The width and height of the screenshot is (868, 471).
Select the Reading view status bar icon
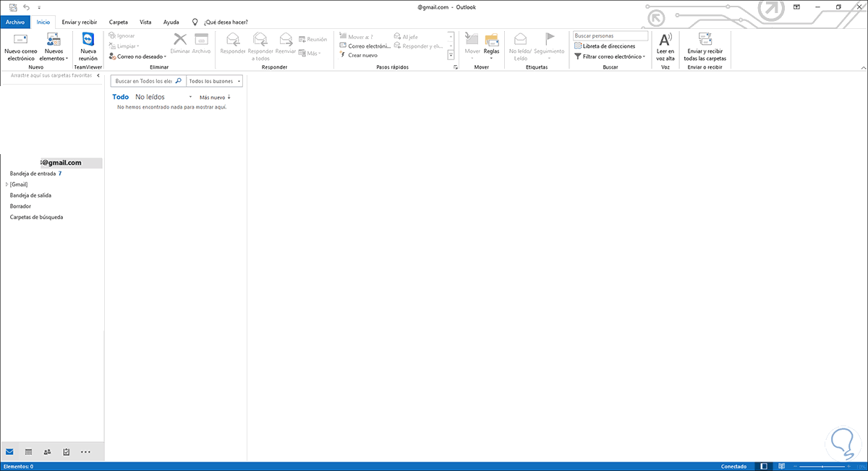click(780, 467)
